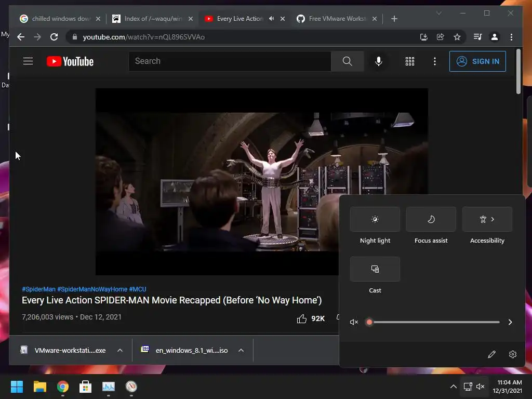
Task: Open the clock and date flyout
Action: [507, 387]
